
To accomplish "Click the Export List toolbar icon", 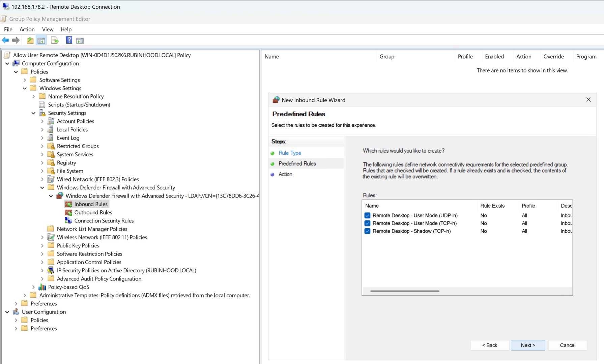I will pyautogui.click(x=55, y=40).
